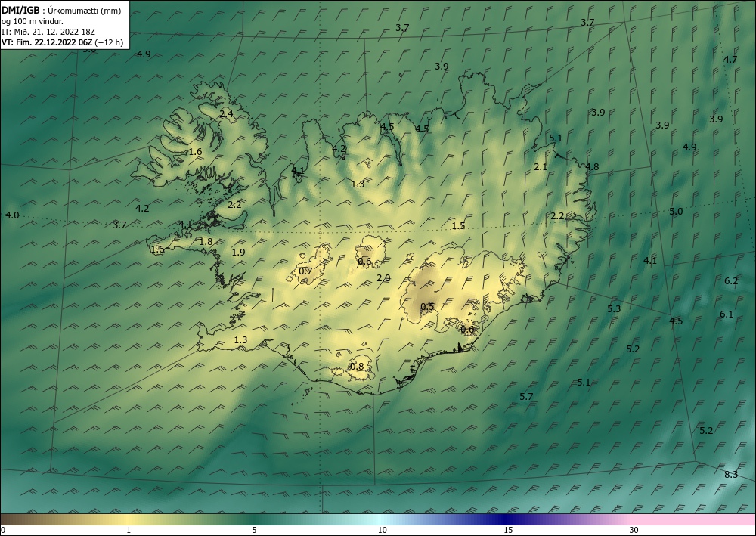Click the '5.3' value on the map
The image size is (756, 536).
(x=614, y=308)
